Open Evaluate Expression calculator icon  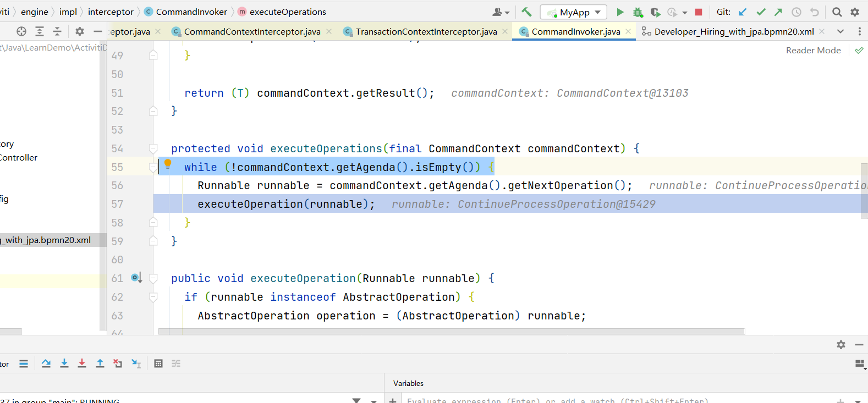tap(158, 363)
